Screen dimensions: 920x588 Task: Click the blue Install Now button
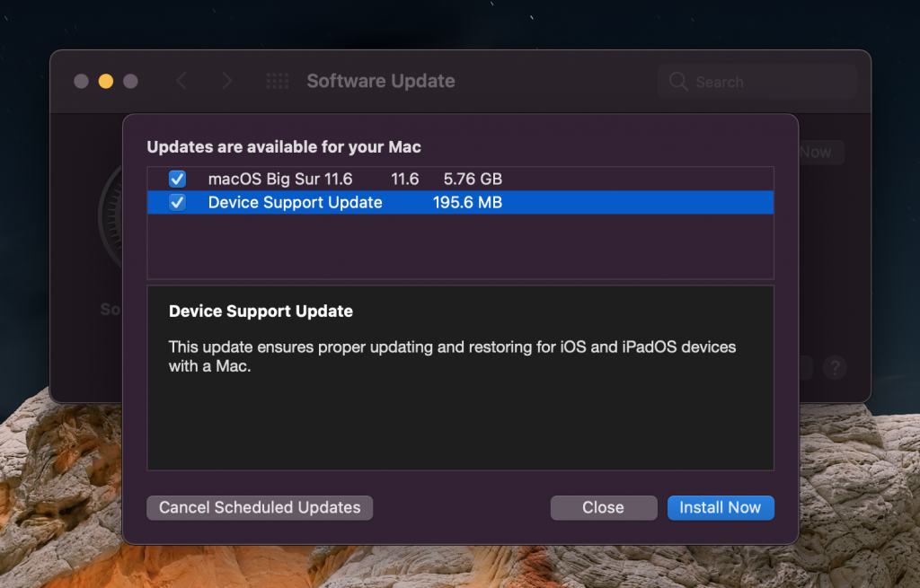coord(720,507)
